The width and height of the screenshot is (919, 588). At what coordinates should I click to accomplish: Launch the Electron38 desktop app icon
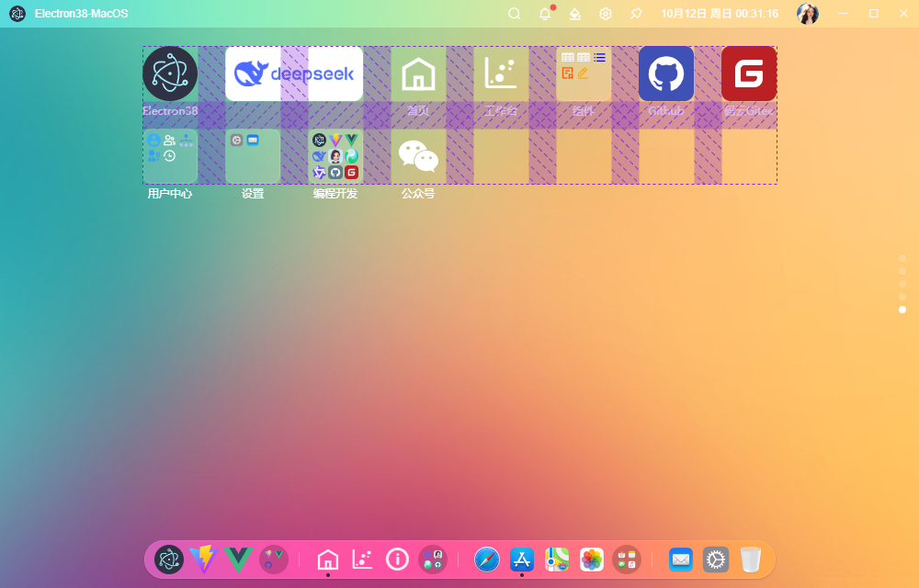coord(170,73)
